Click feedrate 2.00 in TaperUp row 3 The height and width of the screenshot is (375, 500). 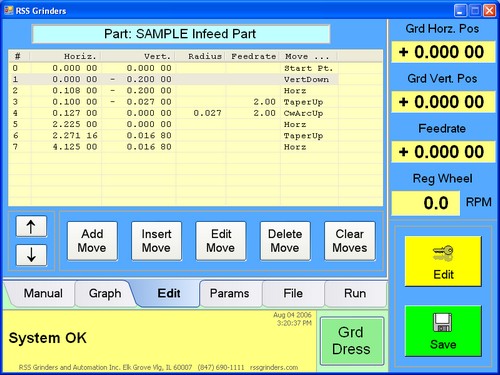pos(264,102)
